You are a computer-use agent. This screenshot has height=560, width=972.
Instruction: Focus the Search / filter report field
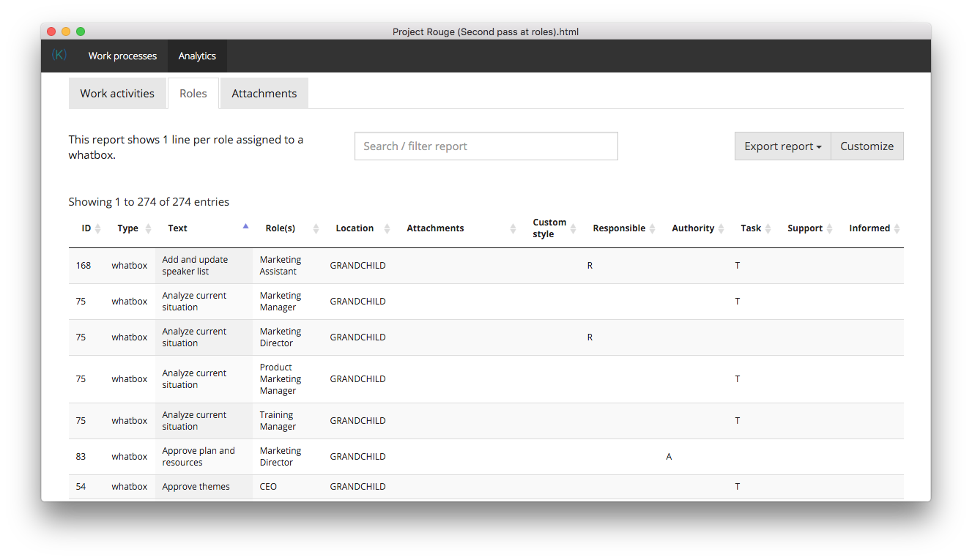(486, 146)
